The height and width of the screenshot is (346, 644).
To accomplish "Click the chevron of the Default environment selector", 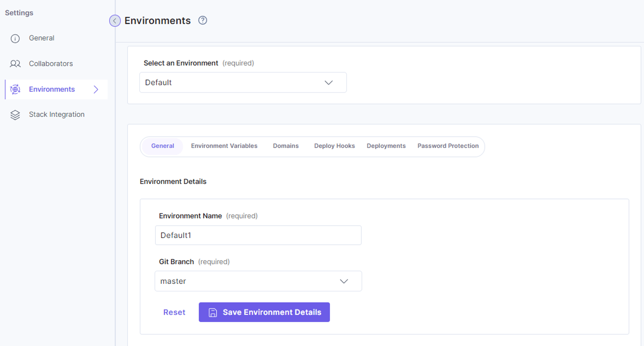I will (329, 83).
